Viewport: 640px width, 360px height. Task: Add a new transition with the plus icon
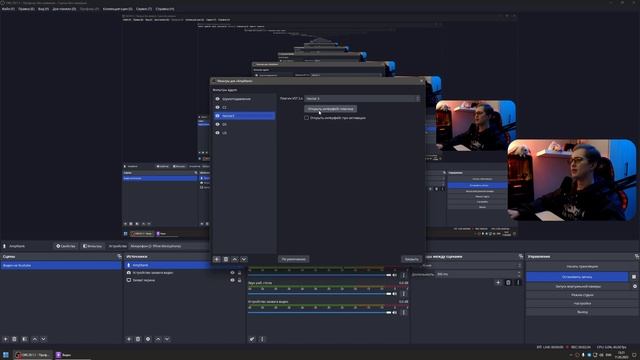click(x=498, y=282)
